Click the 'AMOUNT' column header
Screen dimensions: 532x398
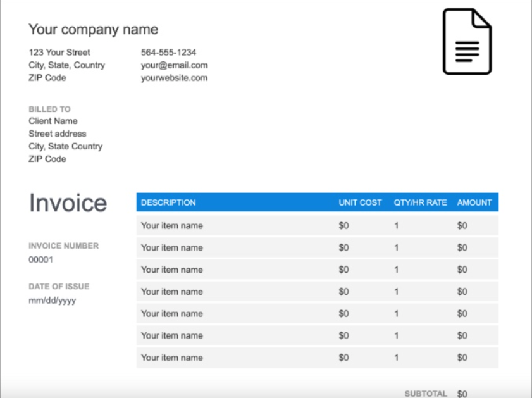pyautogui.click(x=474, y=202)
